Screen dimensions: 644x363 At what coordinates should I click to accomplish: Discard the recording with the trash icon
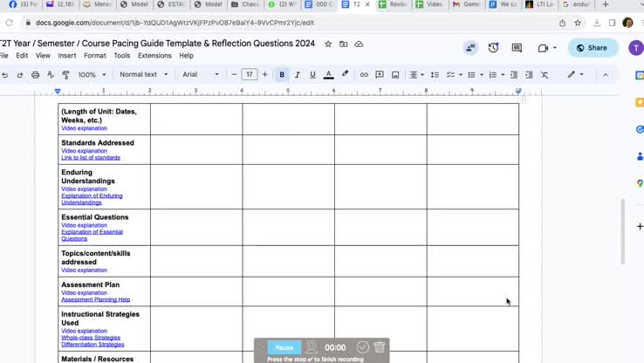click(380, 347)
